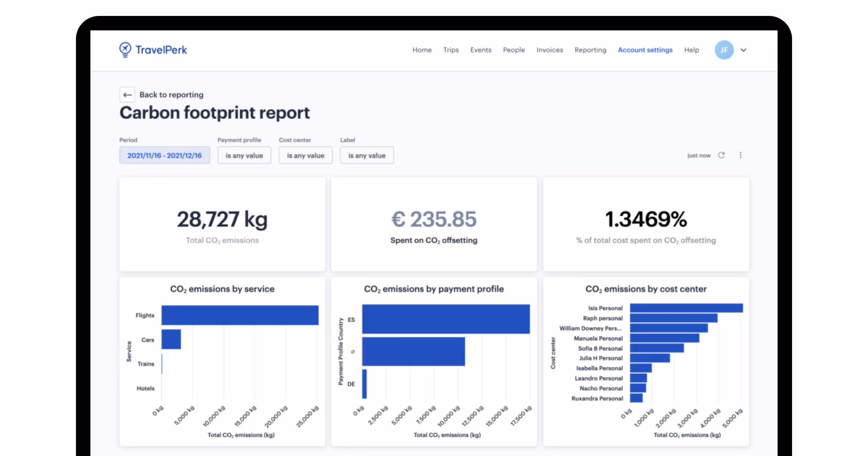Click the Flights bar in service chart
Viewport: 868px width, 456px height.
[x=240, y=315]
